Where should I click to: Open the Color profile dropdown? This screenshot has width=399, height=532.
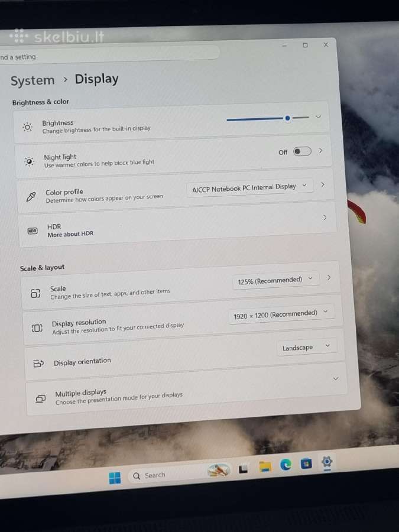[249, 187]
